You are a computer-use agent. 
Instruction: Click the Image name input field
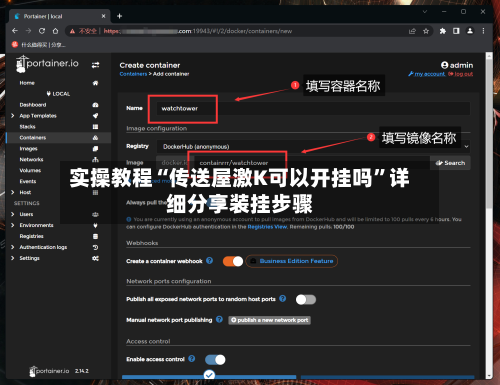[x=311, y=163]
